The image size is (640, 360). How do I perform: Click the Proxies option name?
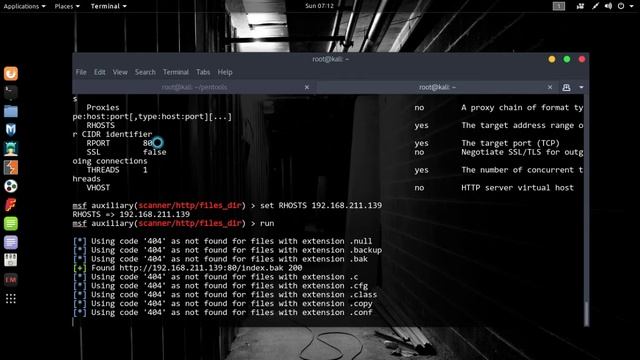(x=103, y=108)
